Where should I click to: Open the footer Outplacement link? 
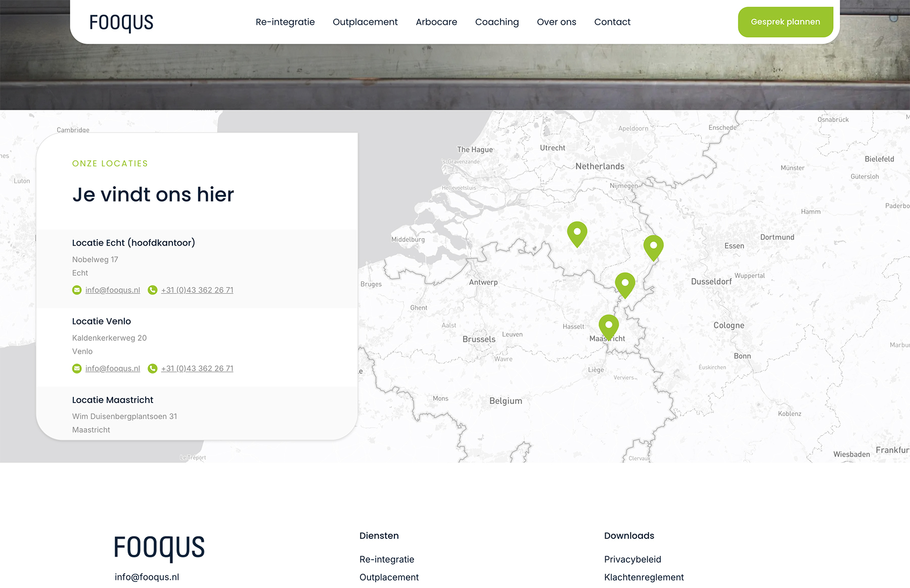click(x=389, y=577)
